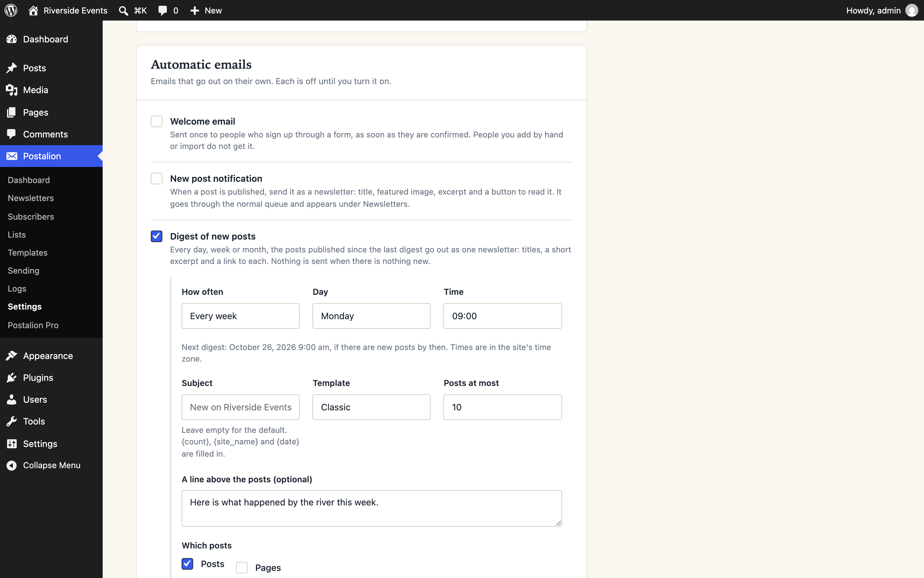924x578 pixels.
Task: Click the Posts at most field
Action: [x=502, y=407]
